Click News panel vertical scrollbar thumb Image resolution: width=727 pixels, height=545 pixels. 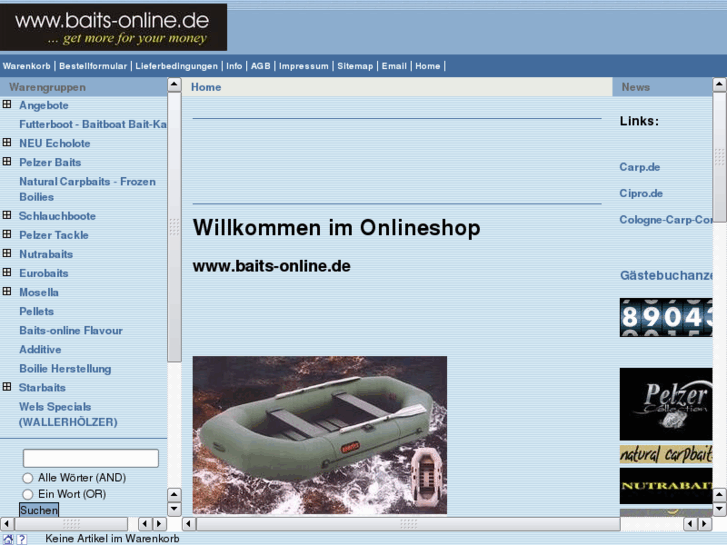coord(720,157)
